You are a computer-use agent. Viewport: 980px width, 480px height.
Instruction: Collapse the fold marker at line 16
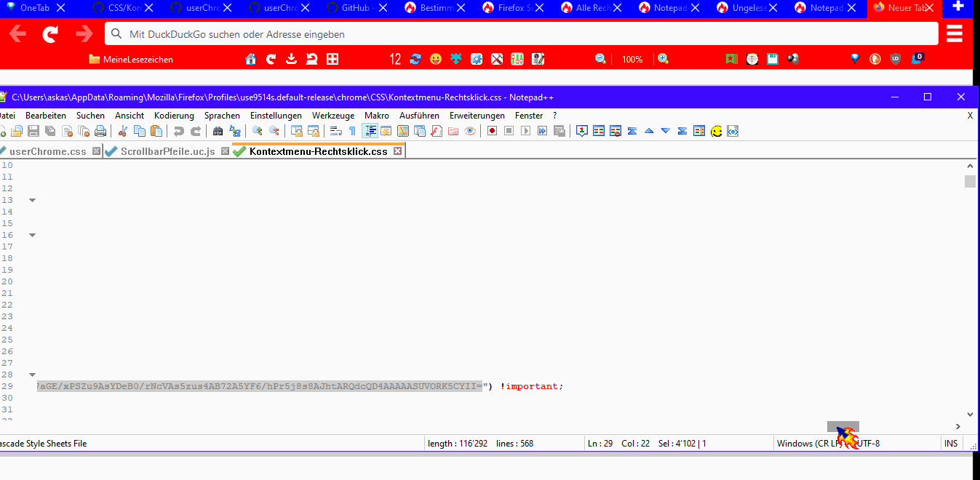(x=32, y=235)
